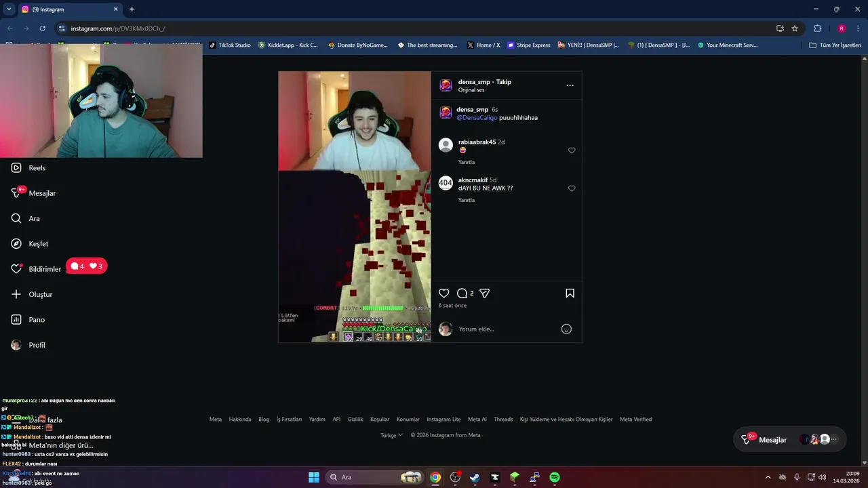This screenshot has width=868, height=488.
Task: Open the Pano dashboard
Action: tap(28, 320)
